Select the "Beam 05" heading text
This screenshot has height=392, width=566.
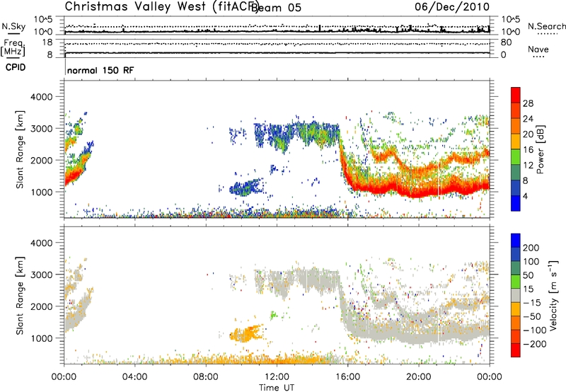click(276, 7)
